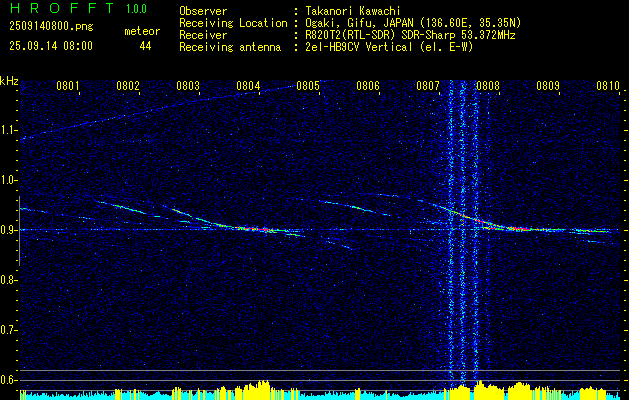Click the HROFFT program title
This screenshot has height=400, width=629.
62,8
